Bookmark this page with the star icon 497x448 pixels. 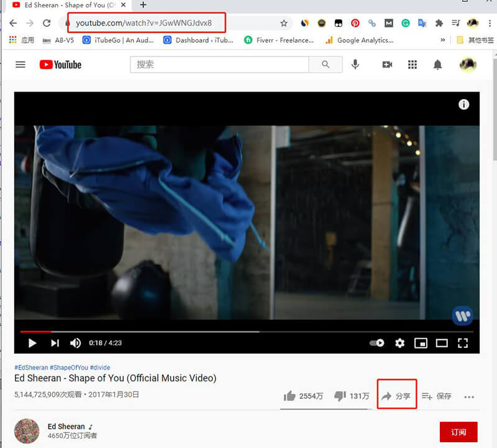[x=284, y=23]
